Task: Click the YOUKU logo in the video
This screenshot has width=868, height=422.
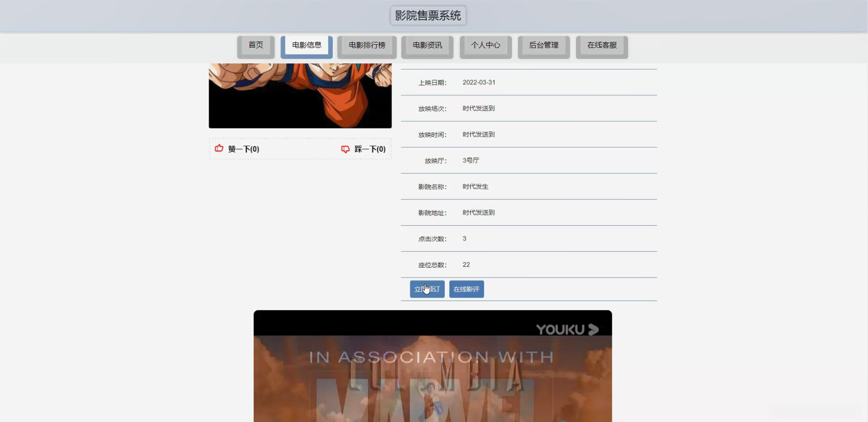Action: [567, 330]
